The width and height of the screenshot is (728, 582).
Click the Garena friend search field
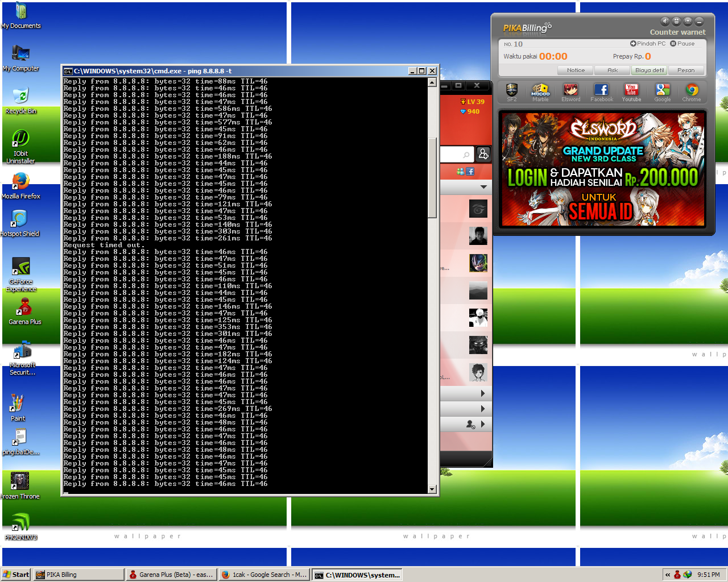(457, 155)
